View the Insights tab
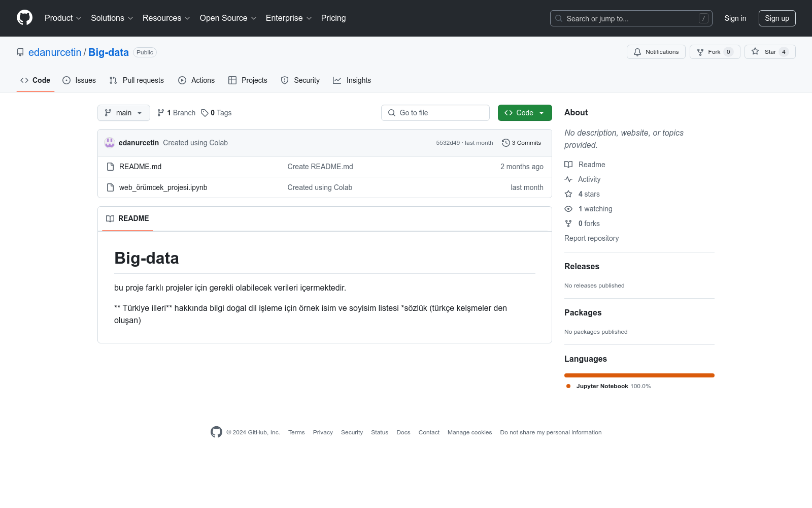812x508 pixels. coord(352,80)
